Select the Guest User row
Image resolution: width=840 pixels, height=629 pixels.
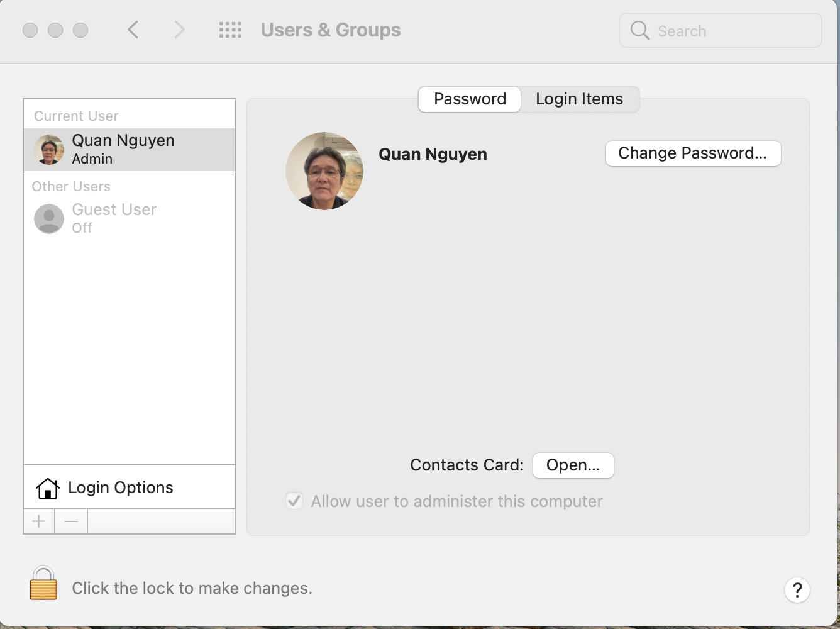click(x=130, y=218)
